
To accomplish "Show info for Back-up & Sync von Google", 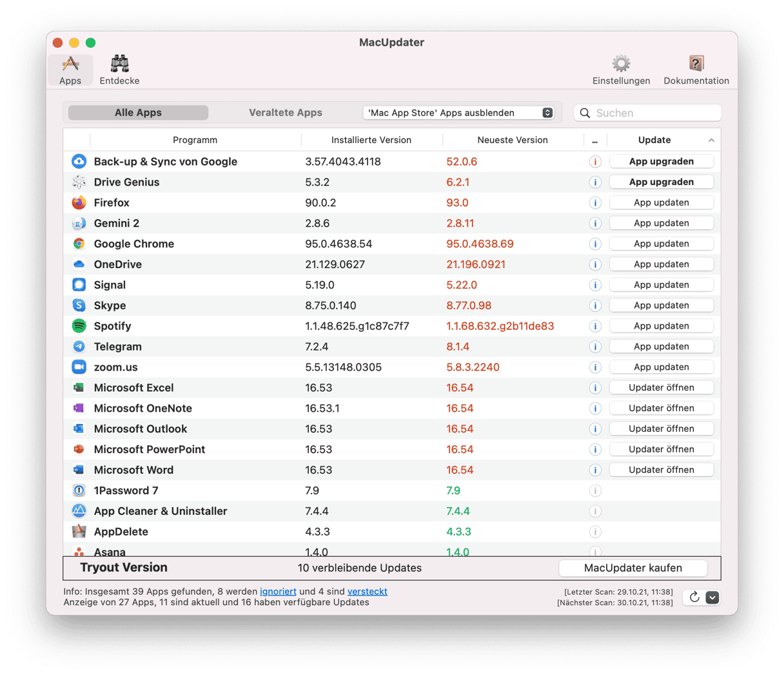I will tap(595, 162).
